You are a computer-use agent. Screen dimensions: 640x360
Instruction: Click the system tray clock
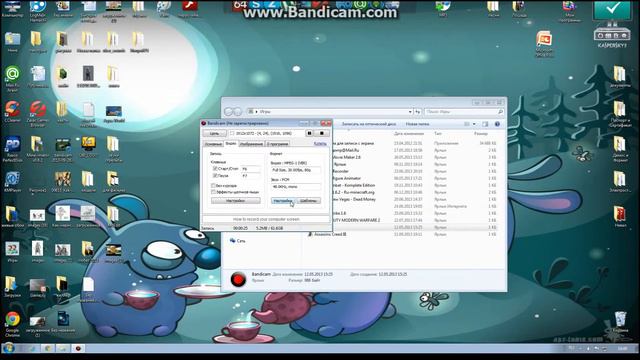(x=623, y=348)
